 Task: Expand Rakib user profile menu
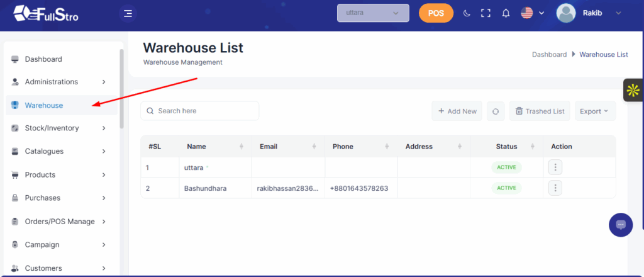589,13
